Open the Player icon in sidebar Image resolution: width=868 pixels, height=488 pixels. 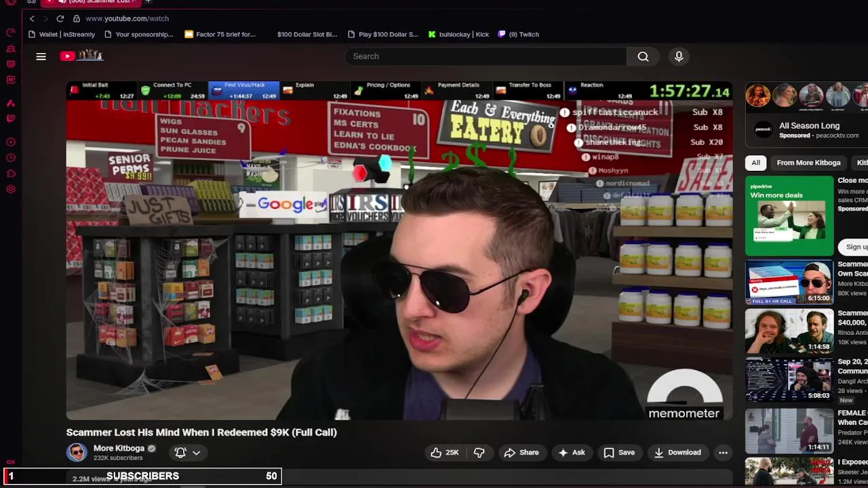(x=11, y=142)
